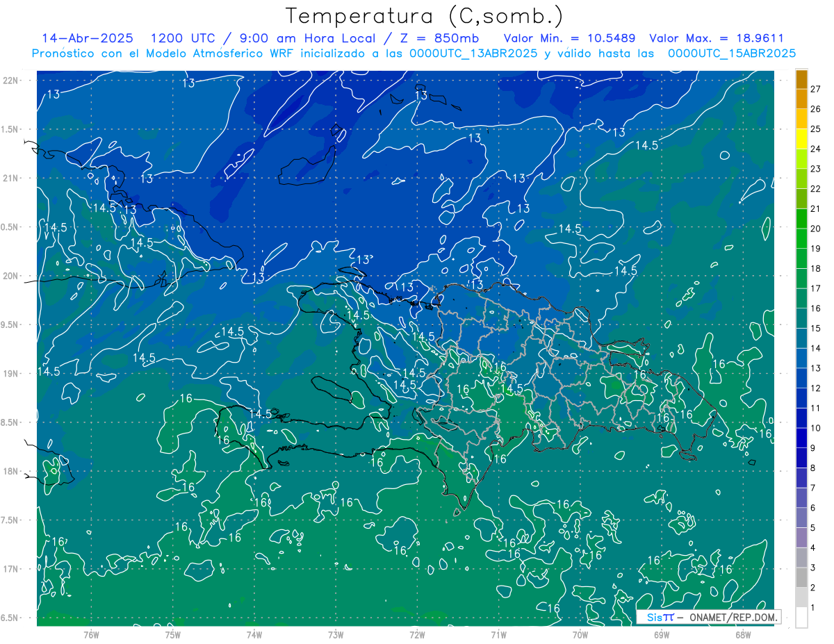Click the "20N" latitude axis label

coord(10,276)
